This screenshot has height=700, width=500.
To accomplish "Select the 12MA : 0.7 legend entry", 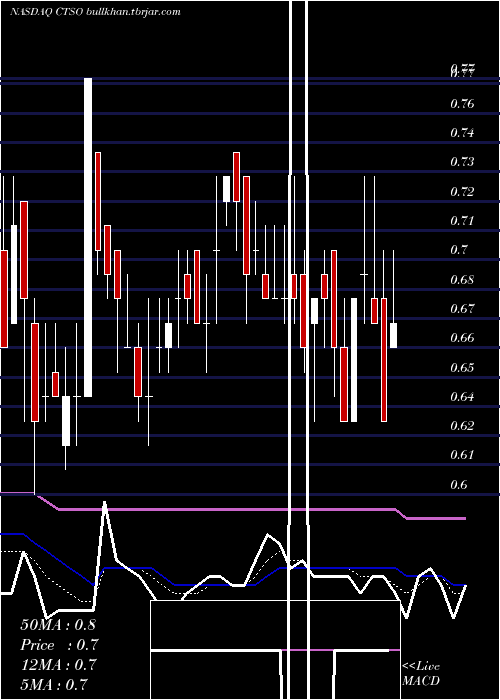I will (58, 665).
